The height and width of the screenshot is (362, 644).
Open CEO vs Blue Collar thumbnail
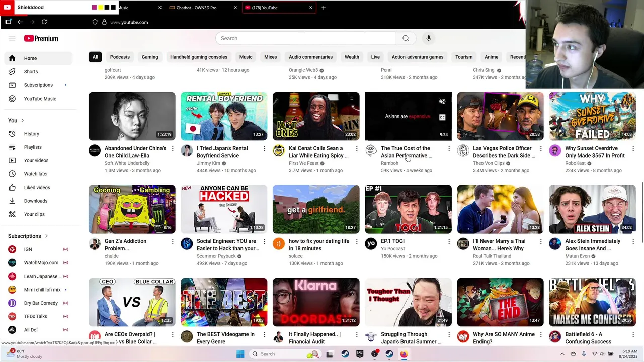tap(132, 302)
